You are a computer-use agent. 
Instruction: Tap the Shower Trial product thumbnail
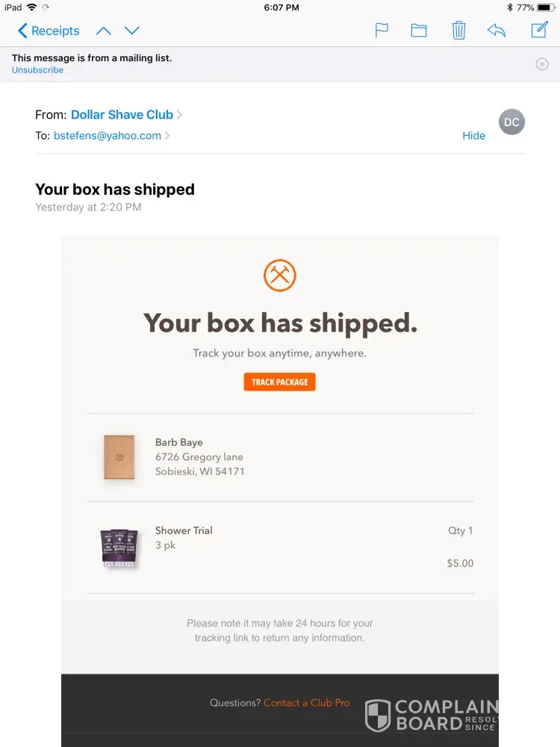(x=119, y=549)
